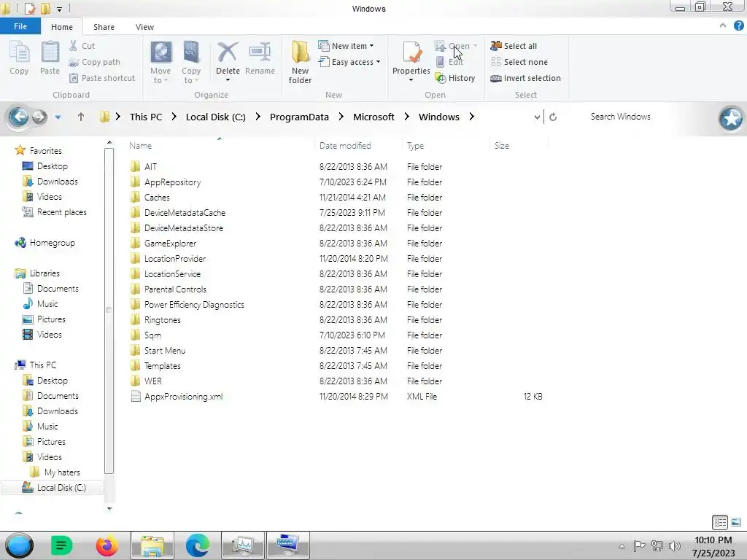Collapse the ribbon with the caret

pos(723,26)
